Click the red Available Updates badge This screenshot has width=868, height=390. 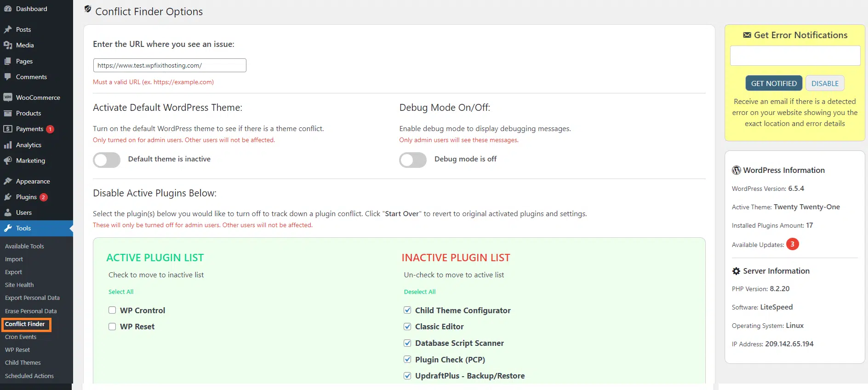(793, 244)
